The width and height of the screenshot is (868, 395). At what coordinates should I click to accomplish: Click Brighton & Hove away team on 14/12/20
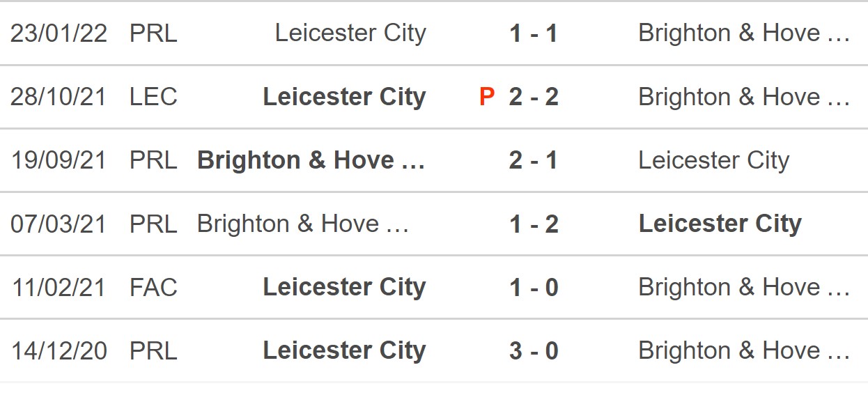click(743, 350)
